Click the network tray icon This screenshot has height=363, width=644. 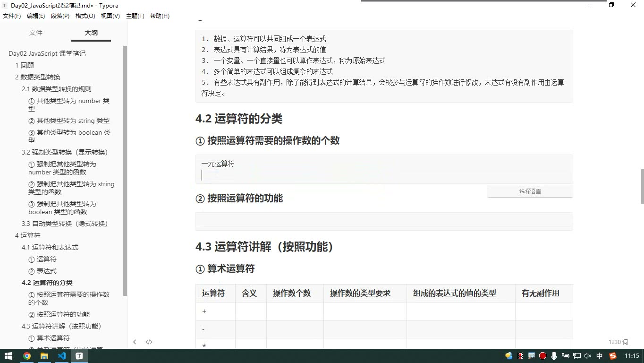[576, 356]
